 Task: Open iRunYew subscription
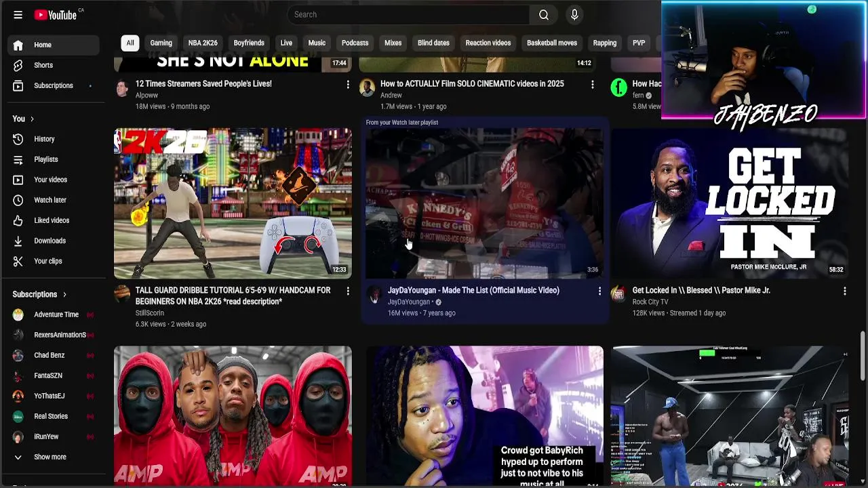pos(54,436)
